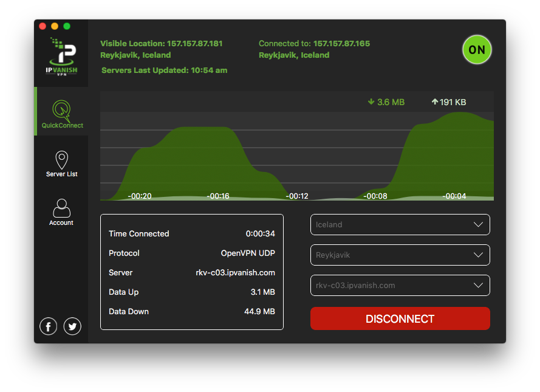Click the Connected to IP 157.157.87.165

click(x=341, y=43)
